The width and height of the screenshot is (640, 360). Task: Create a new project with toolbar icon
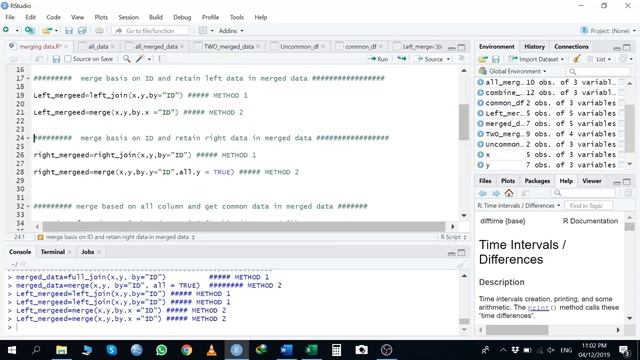[29, 30]
